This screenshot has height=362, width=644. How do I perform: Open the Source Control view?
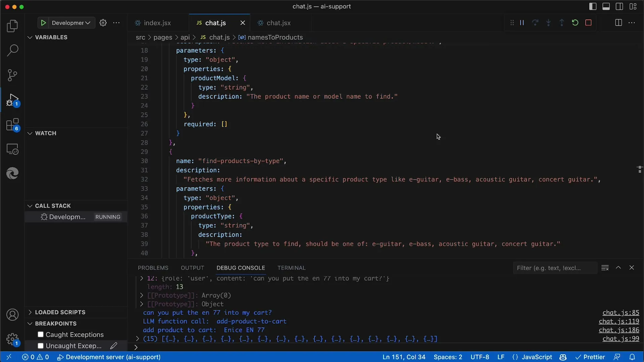[12, 75]
